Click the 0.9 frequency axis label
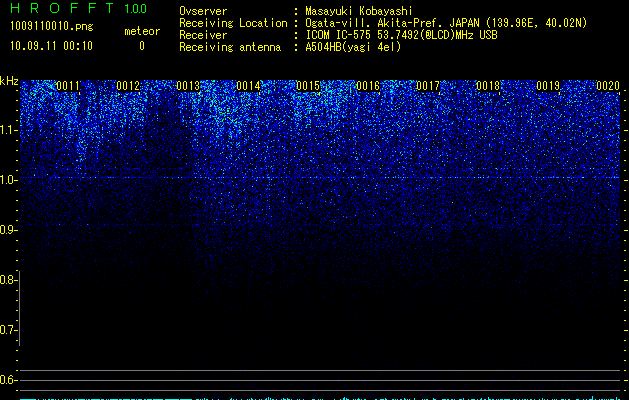629x400 pixels. (x=8, y=230)
